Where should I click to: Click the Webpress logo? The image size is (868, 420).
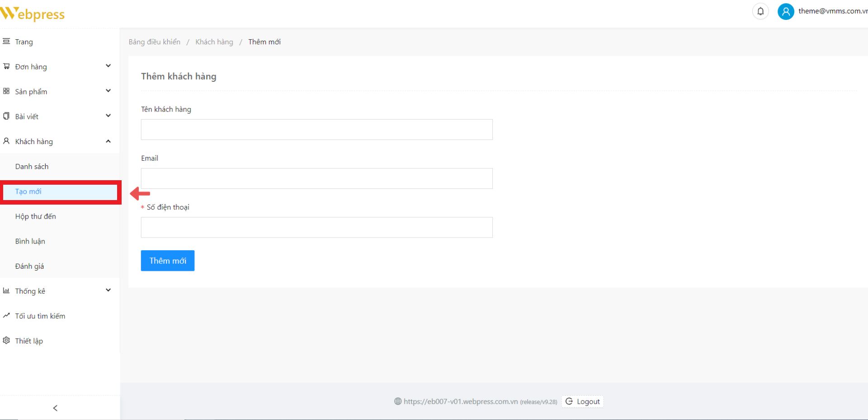(33, 14)
